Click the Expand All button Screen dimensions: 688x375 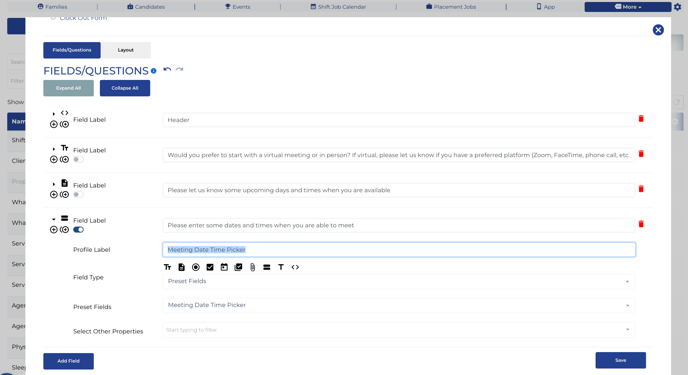point(68,88)
